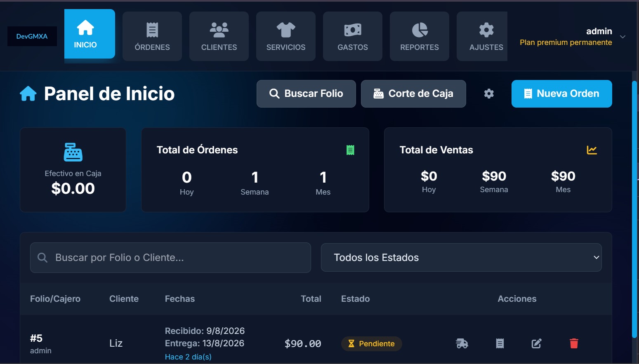View the receipt icon for order #5
The width and height of the screenshot is (639, 364).
[500, 343]
